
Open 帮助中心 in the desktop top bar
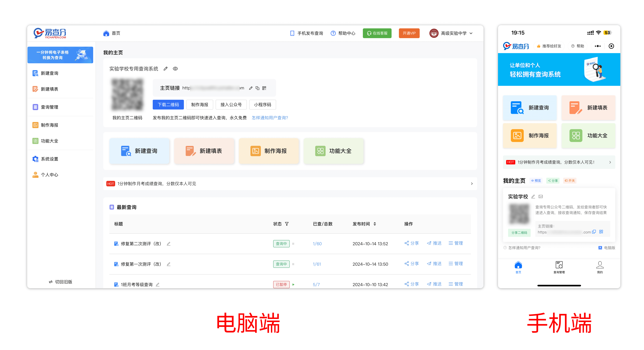343,33
